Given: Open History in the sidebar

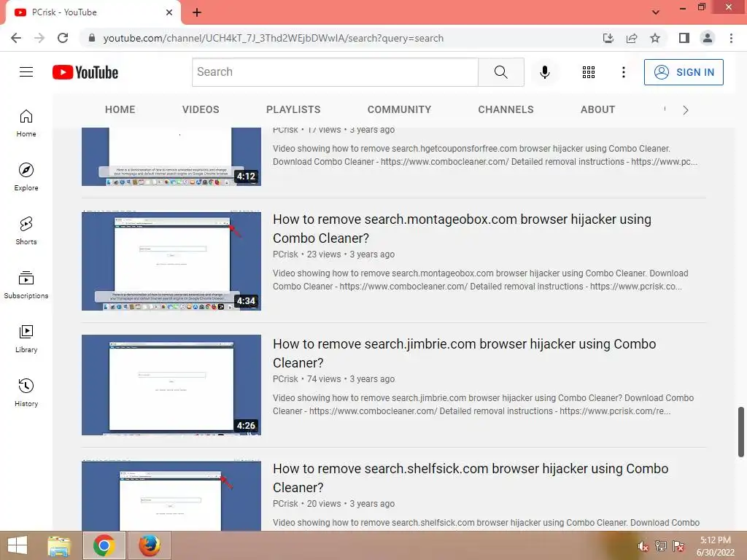Looking at the screenshot, I should click(x=26, y=393).
